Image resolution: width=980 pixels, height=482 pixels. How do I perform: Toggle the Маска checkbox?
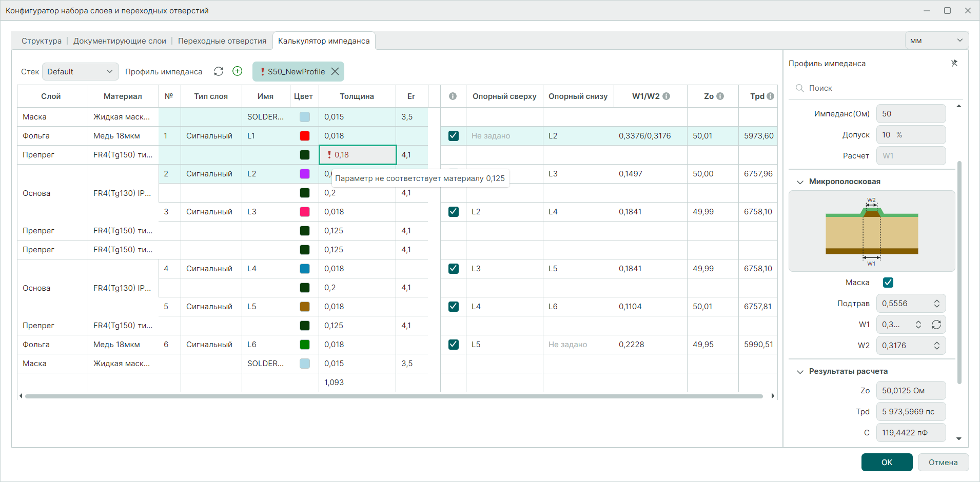click(888, 283)
